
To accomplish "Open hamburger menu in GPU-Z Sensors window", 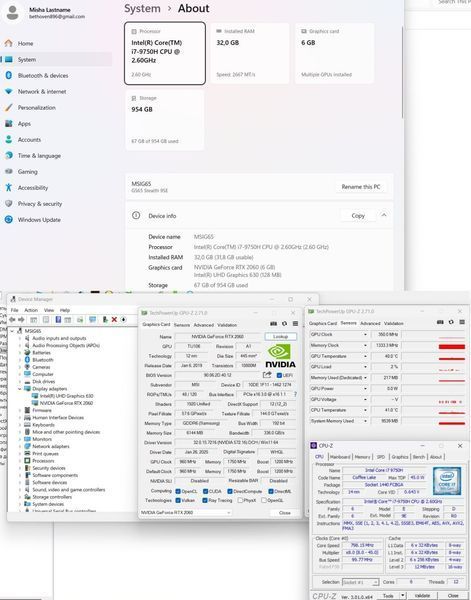I will click(462, 322).
